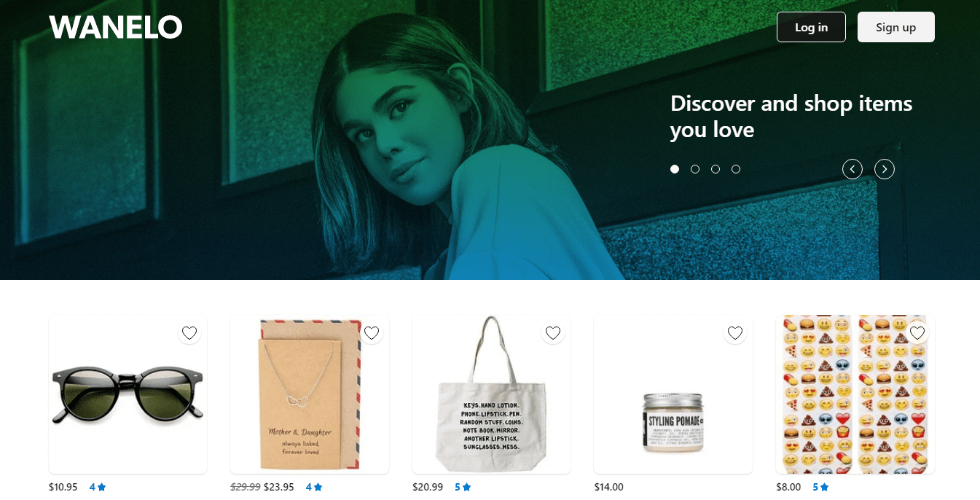
Task: Heart the emoji phone case product
Action: (917, 333)
